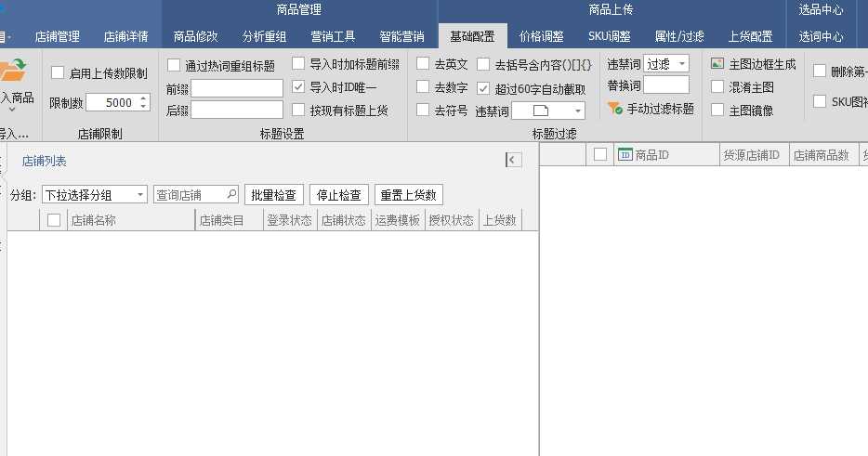This screenshot has width=868, height=456.
Task: Click the 限制数 spinner up arrow
Action: (143, 98)
